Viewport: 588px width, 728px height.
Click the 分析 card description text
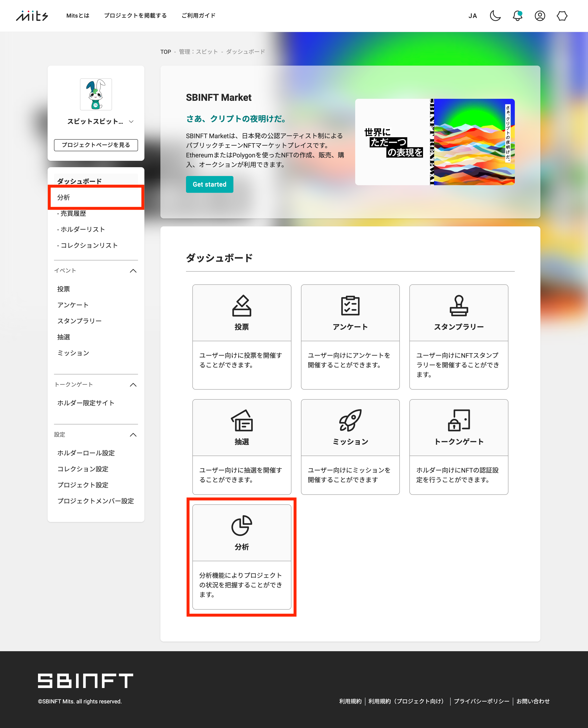pos(241,585)
